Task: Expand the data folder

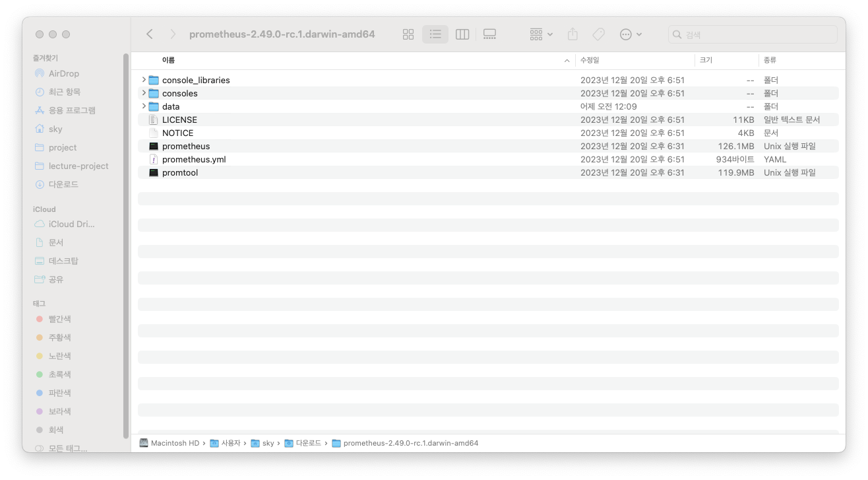Action: click(x=143, y=106)
